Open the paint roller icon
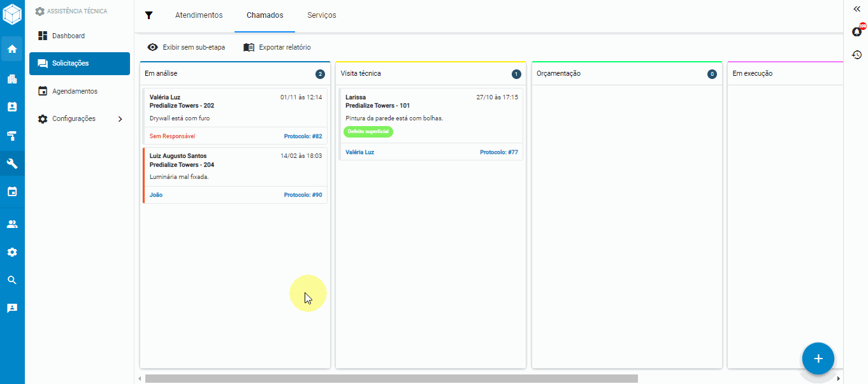868x384 pixels. pos(12,136)
